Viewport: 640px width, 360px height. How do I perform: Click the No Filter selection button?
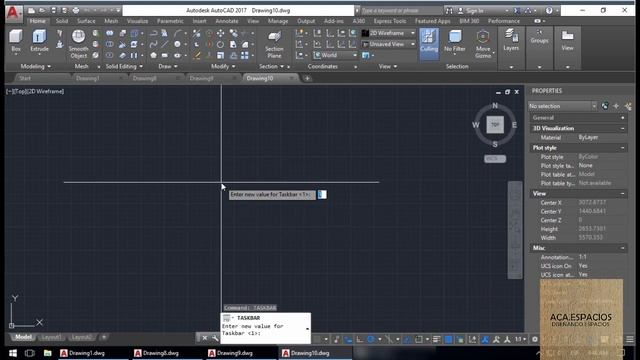click(455, 41)
